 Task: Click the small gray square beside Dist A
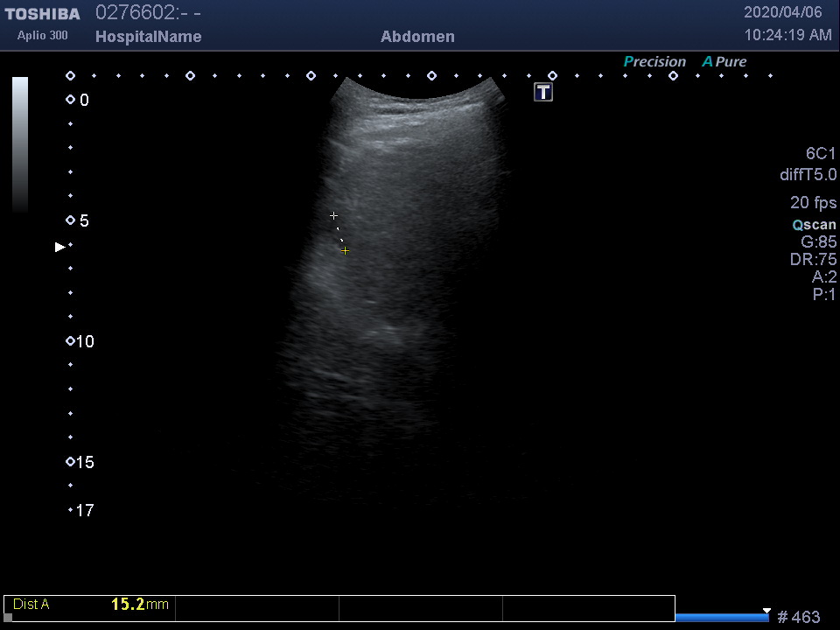[9, 617]
